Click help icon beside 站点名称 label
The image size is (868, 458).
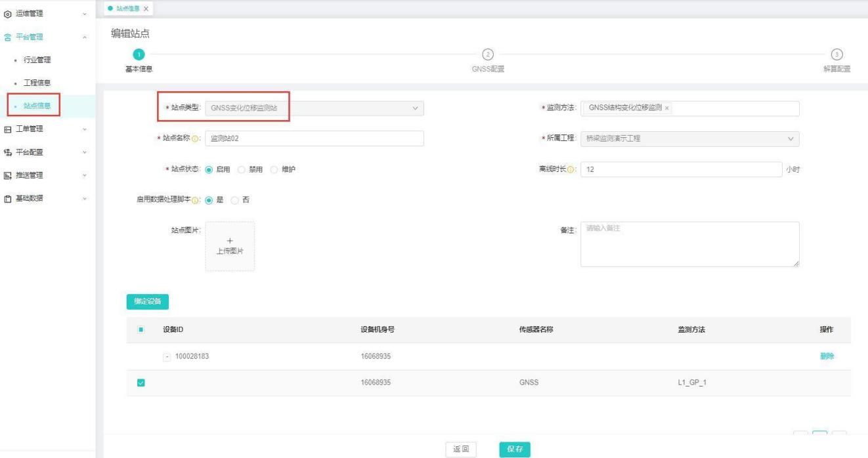195,139
